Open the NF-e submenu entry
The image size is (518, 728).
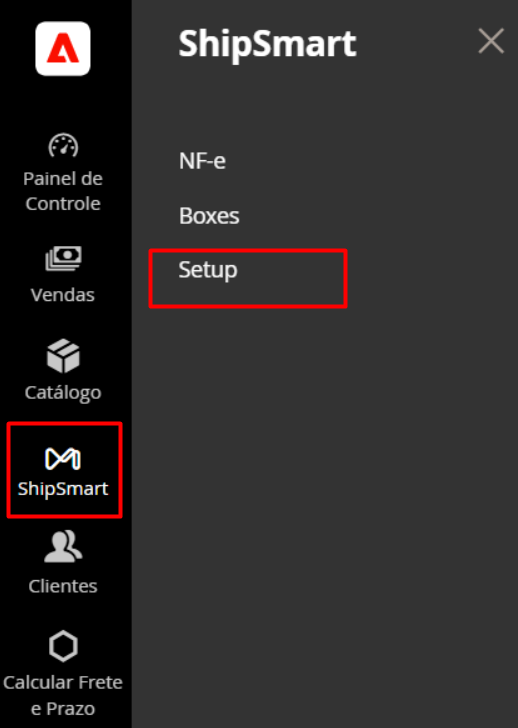point(202,161)
